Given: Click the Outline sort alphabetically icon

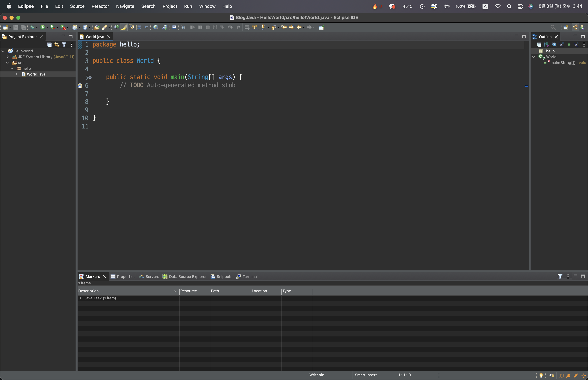Looking at the screenshot, I should [x=546, y=45].
